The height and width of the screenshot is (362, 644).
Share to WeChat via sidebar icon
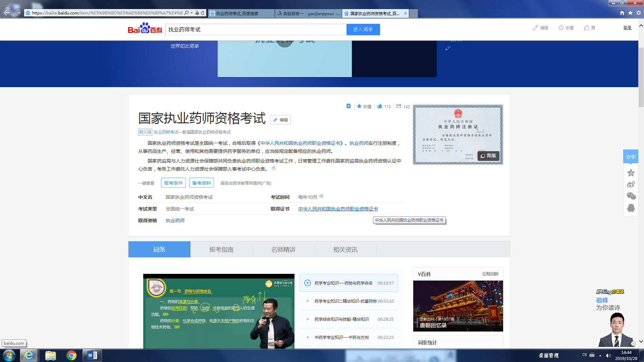[631, 196]
